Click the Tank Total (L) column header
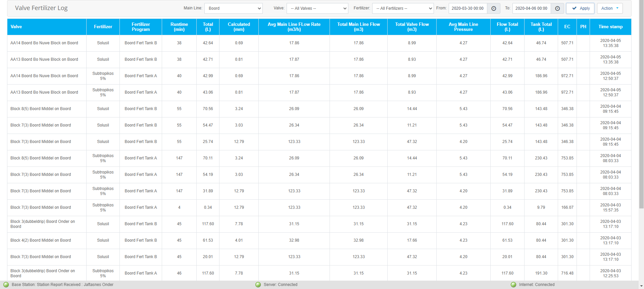The height and width of the screenshot is (289, 644). (x=541, y=27)
